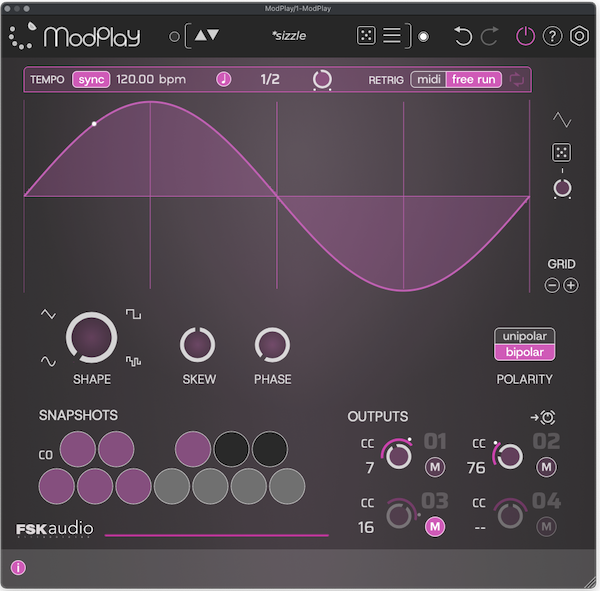Viewport: 600px width, 591px height.
Task: Toggle M button for output 04
Action: point(546,527)
